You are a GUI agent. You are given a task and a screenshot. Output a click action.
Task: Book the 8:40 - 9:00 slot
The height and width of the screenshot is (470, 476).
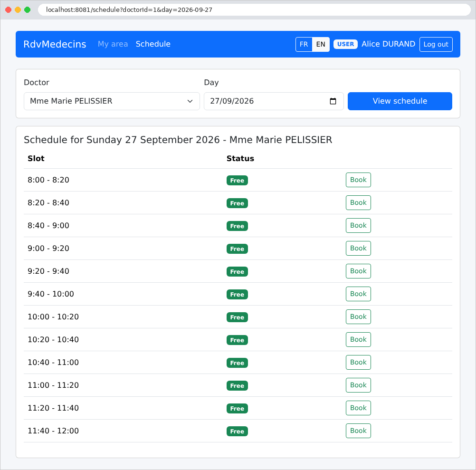[x=358, y=225]
